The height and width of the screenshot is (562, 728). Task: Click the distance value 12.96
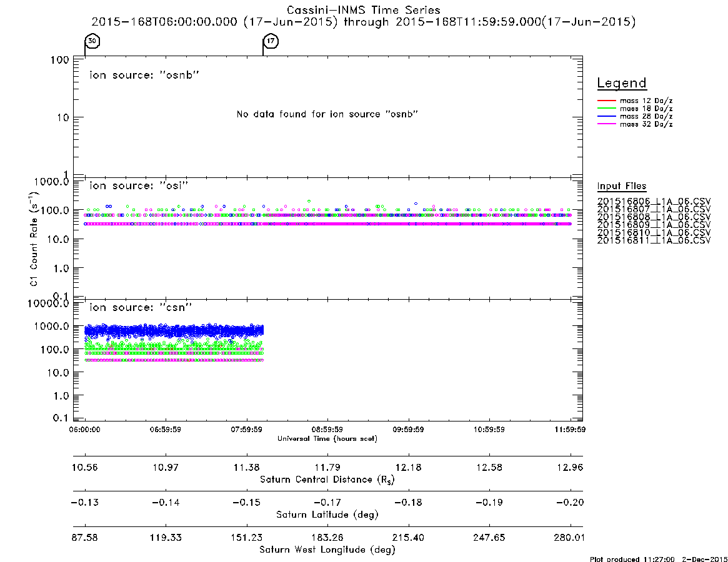click(x=570, y=467)
